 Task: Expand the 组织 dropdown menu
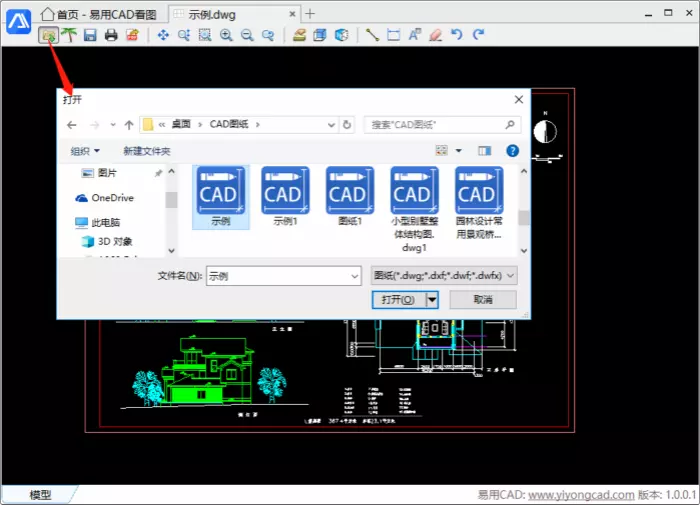[x=85, y=151]
